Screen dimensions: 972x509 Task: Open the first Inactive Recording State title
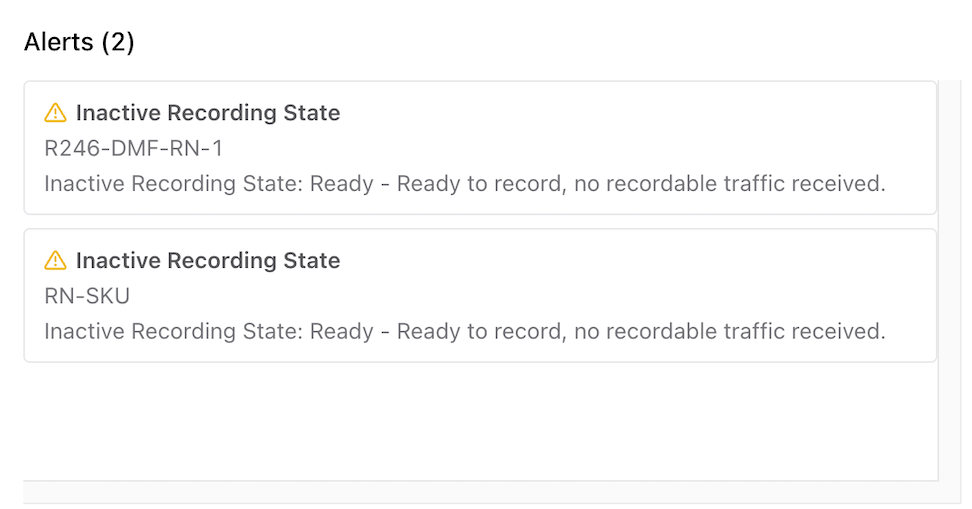[x=208, y=113]
